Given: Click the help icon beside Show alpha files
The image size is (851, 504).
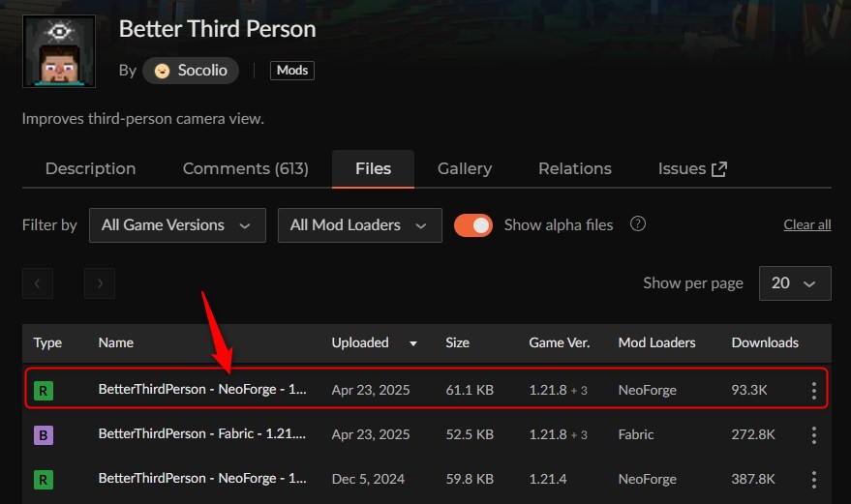Looking at the screenshot, I should pyautogui.click(x=638, y=223).
